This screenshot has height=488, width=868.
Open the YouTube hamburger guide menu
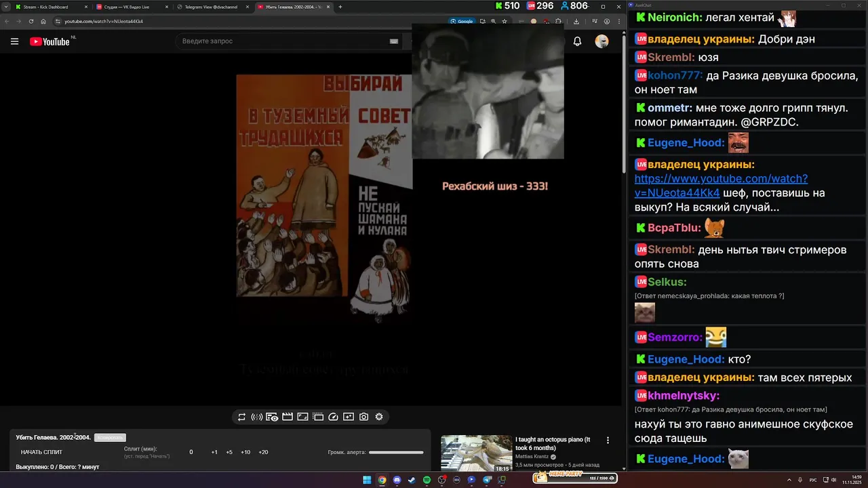coord(14,41)
